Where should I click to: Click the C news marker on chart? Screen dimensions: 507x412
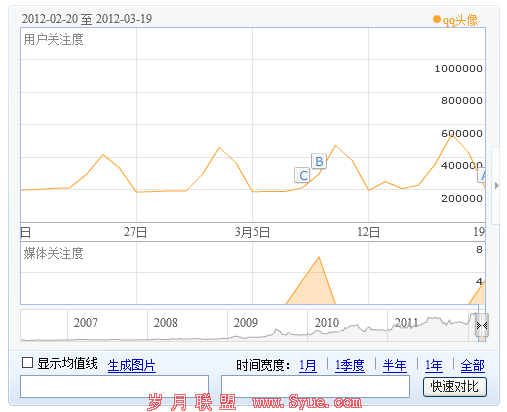tap(302, 175)
